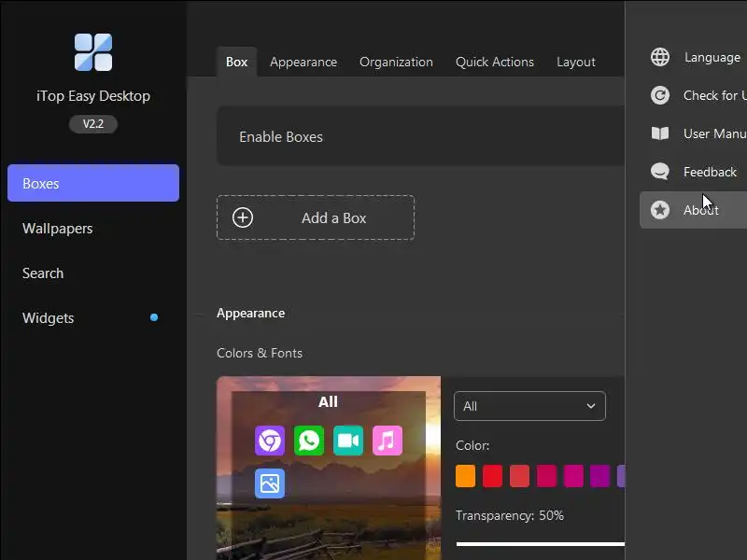The width and height of the screenshot is (747, 560).
Task: Choose the coral red color swatch
Action: click(x=520, y=476)
